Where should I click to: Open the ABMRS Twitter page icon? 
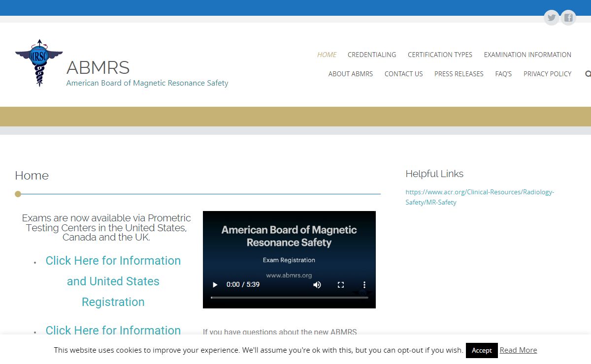pos(552,18)
